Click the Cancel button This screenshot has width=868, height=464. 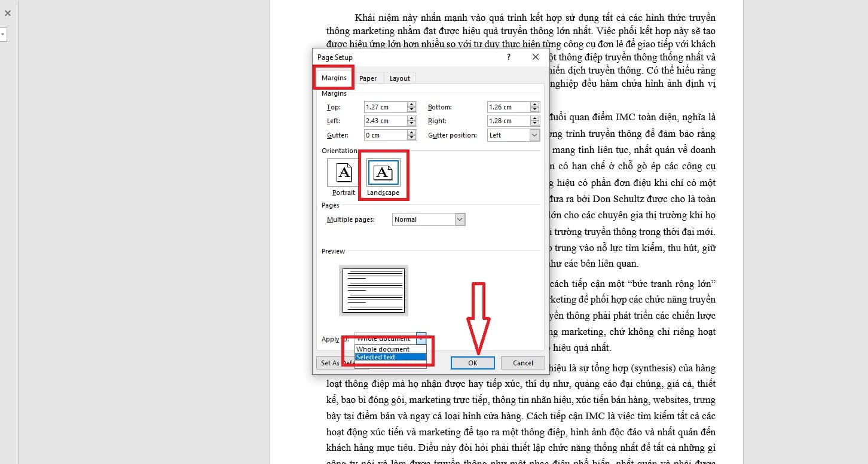click(x=522, y=363)
